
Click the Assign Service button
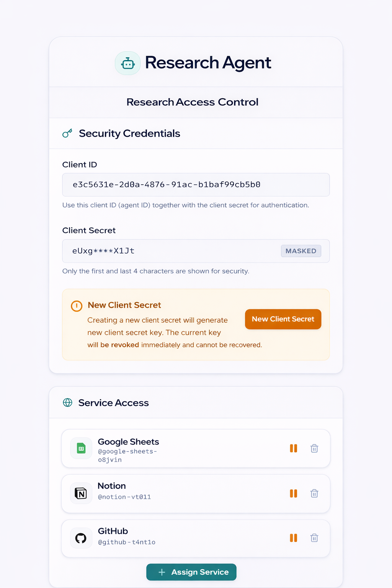pos(191,572)
